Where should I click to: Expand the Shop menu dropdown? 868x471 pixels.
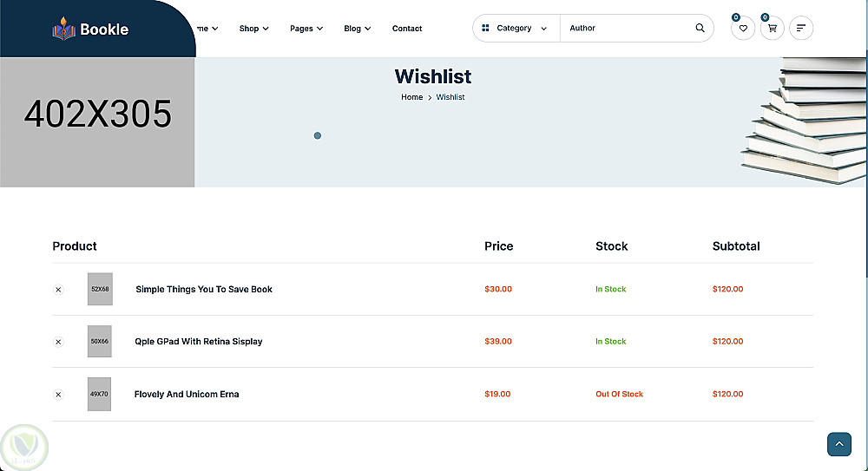[x=253, y=29]
